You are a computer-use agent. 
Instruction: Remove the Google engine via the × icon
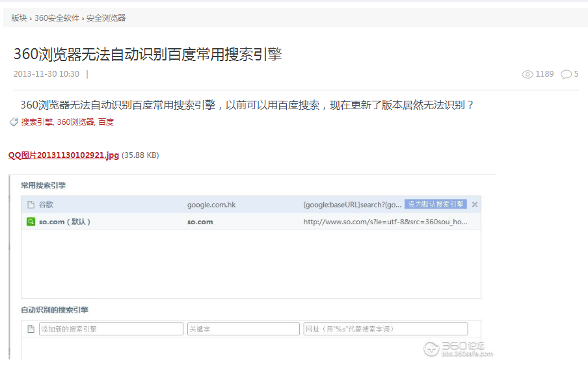tap(474, 203)
